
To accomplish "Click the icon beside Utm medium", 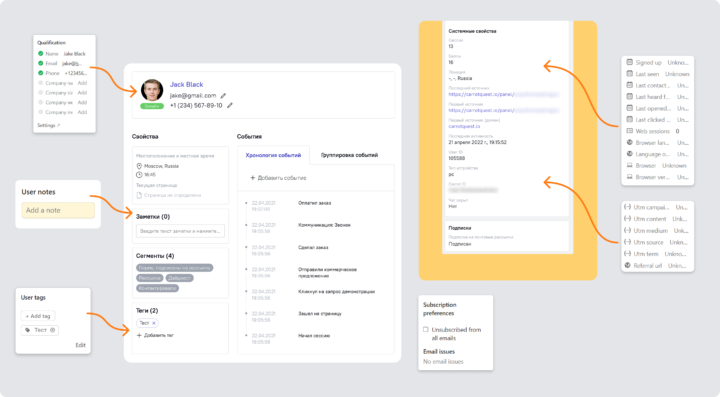I will 627,230.
